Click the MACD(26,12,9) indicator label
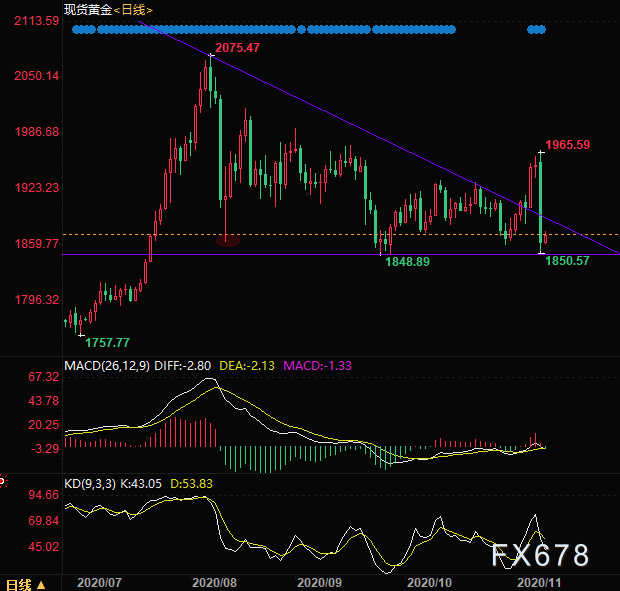This screenshot has width=620, height=591. pyautogui.click(x=107, y=366)
